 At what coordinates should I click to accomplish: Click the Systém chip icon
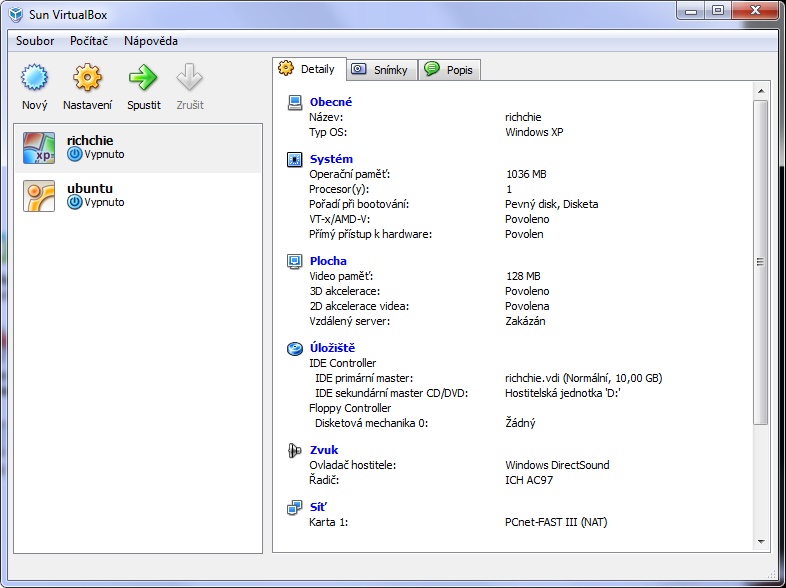click(295, 159)
